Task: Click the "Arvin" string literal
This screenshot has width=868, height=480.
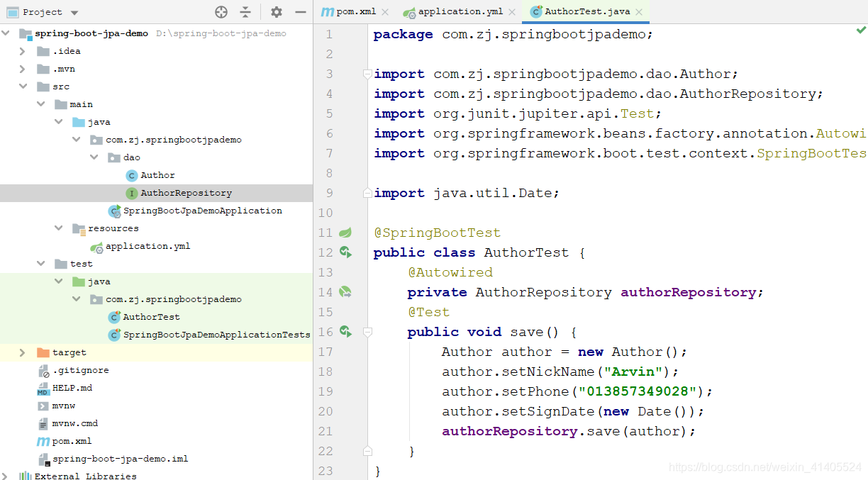Action: point(633,372)
